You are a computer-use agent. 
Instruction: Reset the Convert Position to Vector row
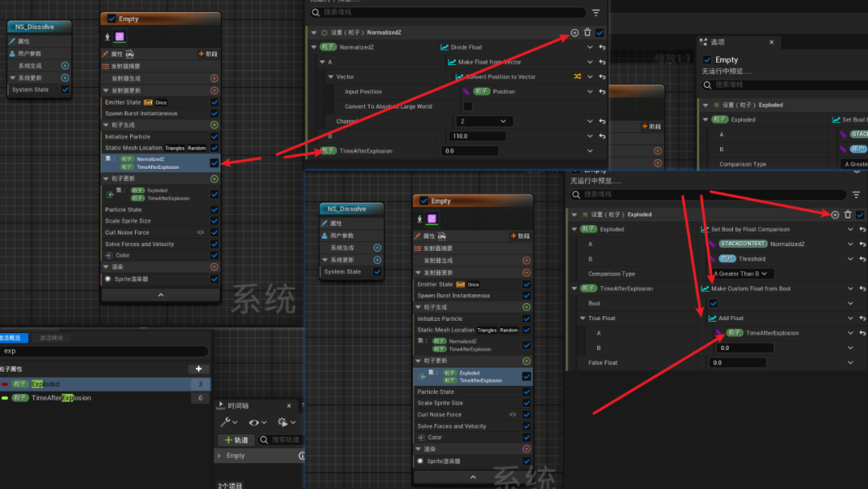coord(602,77)
